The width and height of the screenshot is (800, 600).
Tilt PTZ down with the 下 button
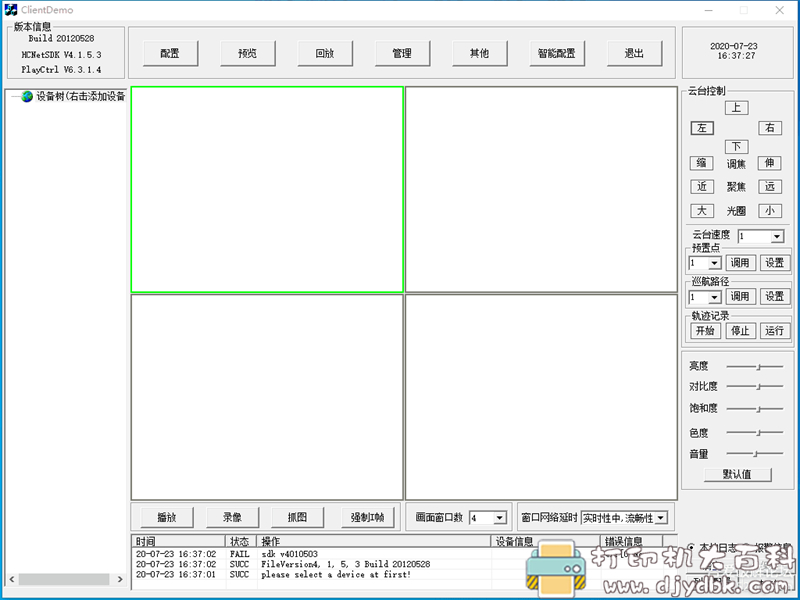[736, 147]
